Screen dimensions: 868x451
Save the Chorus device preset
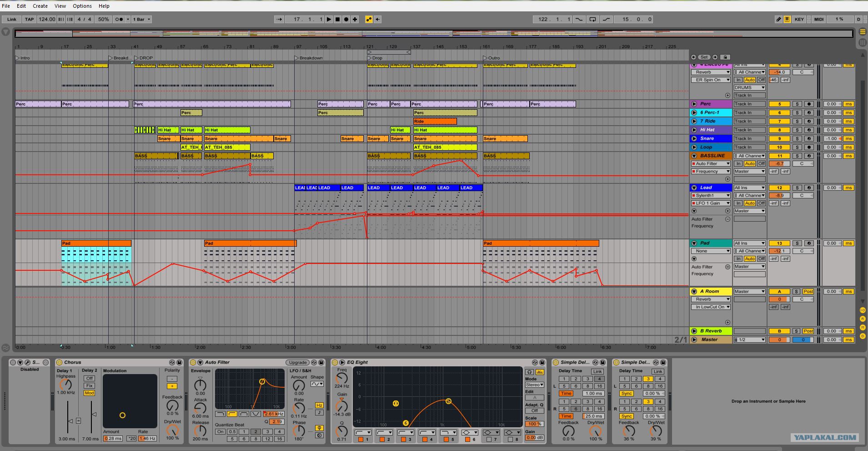(x=179, y=362)
